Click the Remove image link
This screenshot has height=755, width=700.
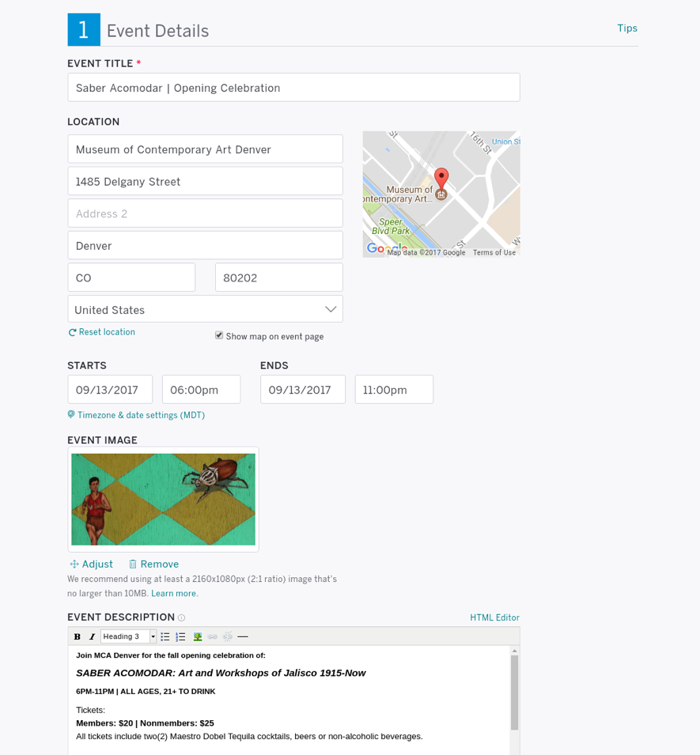pos(160,564)
